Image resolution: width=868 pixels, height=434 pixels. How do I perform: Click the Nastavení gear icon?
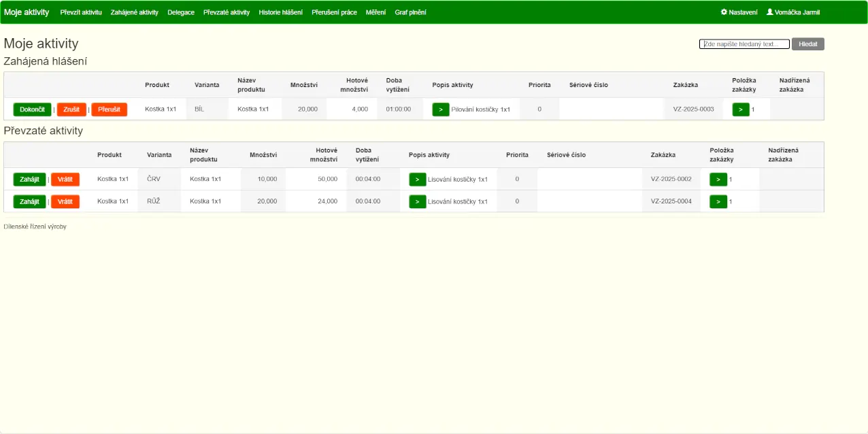[x=724, y=12]
